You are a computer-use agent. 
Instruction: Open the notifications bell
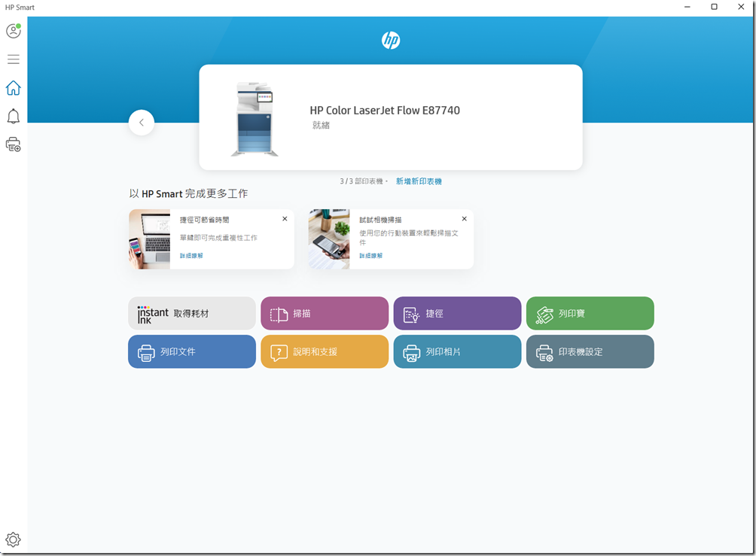(x=14, y=116)
